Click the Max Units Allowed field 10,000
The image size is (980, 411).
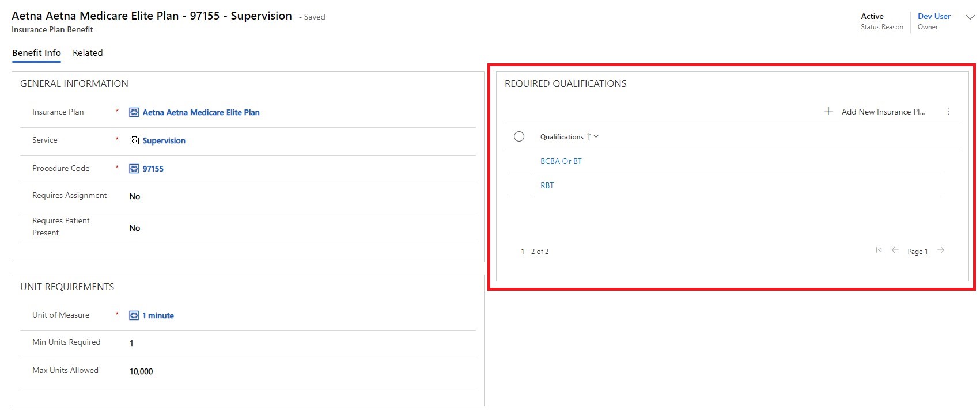click(x=302, y=371)
